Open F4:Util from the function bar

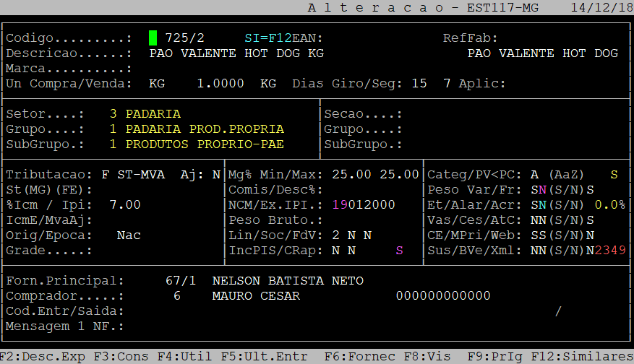tap(184, 357)
